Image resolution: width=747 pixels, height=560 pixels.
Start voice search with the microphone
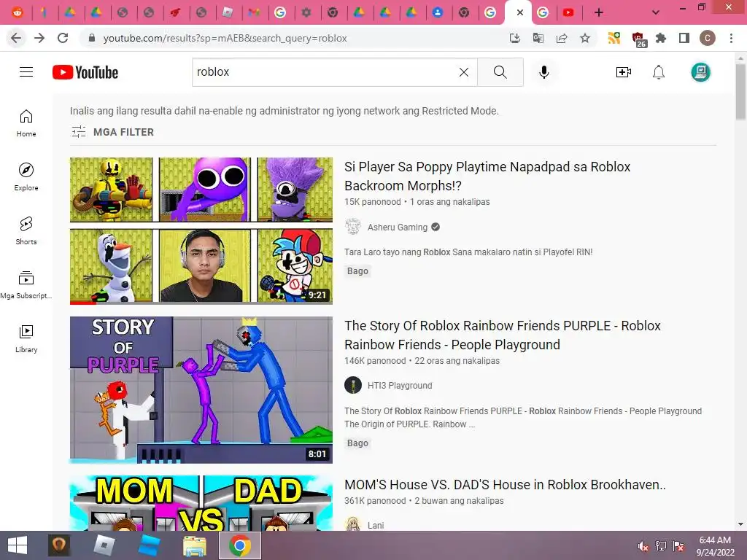click(544, 72)
